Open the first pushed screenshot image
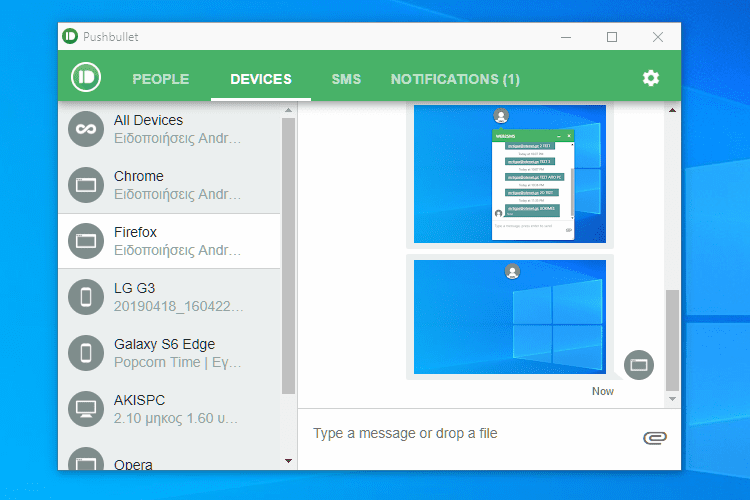Image resolution: width=750 pixels, height=500 pixels. 510,174
